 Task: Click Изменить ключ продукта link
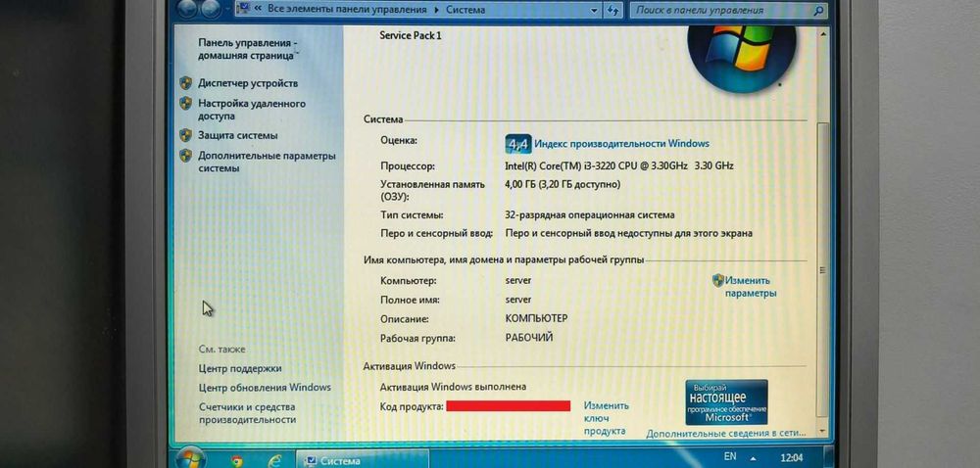click(606, 418)
